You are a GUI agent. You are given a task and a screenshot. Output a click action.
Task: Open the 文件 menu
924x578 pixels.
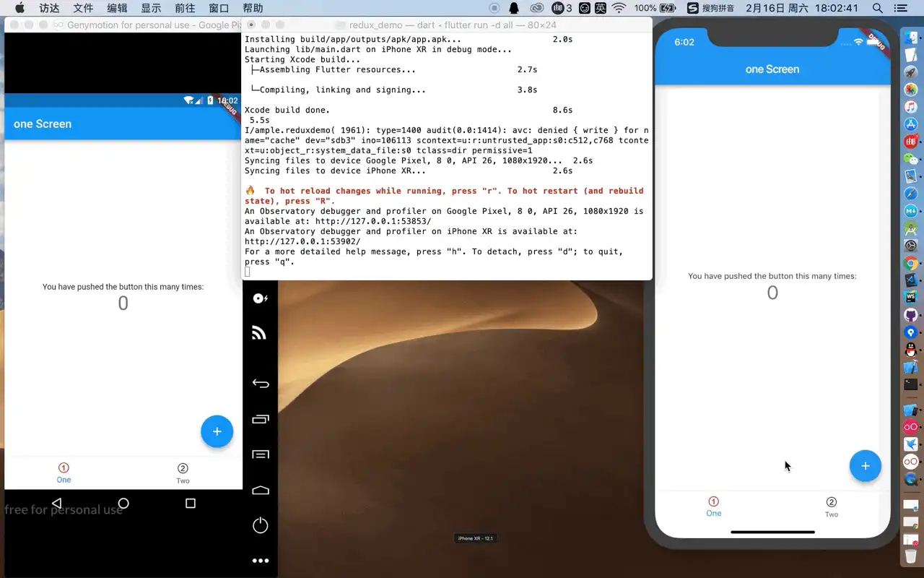point(83,8)
